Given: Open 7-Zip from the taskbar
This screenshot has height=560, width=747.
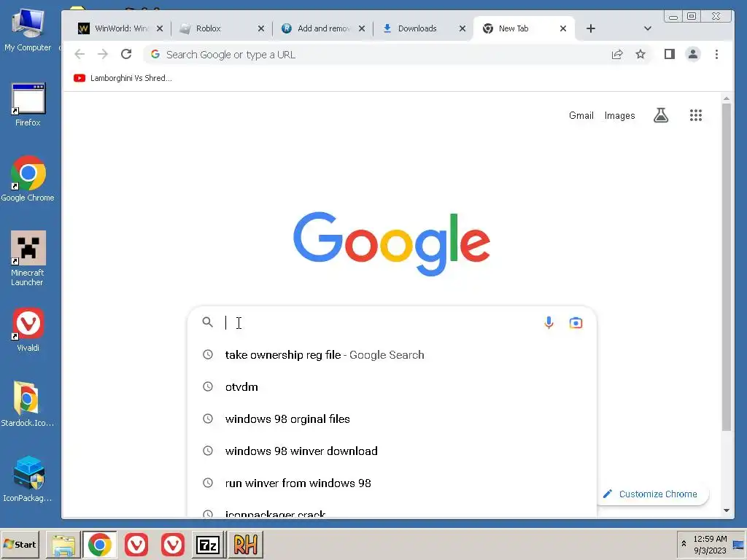Looking at the screenshot, I should [x=208, y=545].
